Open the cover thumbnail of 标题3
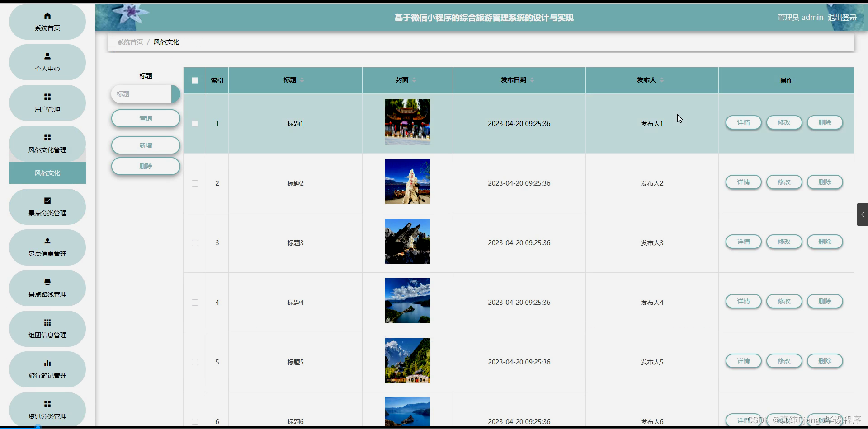Viewport: 868px width, 429px height. [407, 241]
